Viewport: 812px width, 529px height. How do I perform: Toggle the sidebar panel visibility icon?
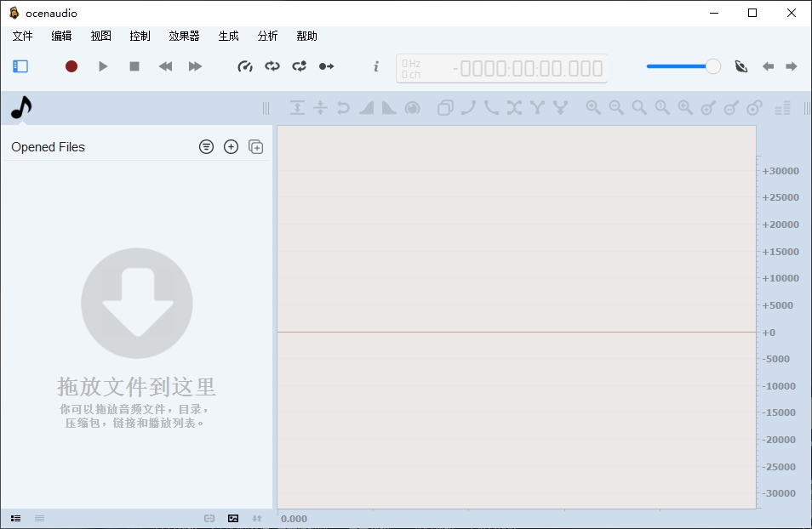click(x=20, y=66)
